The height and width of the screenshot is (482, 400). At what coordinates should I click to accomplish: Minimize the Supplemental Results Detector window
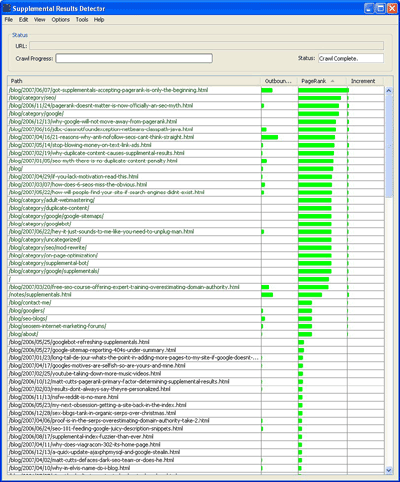(369, 8)
